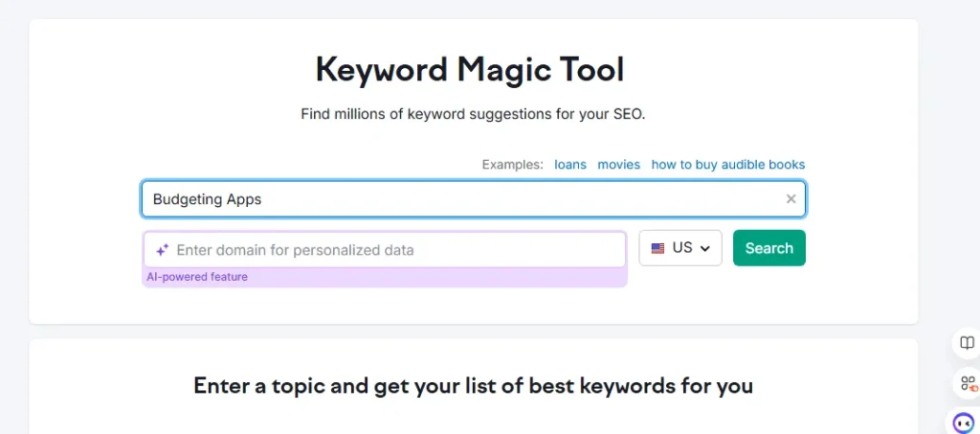Click the AI-powered feature label
The image size is (980, 434).
(x=197, y=277)
